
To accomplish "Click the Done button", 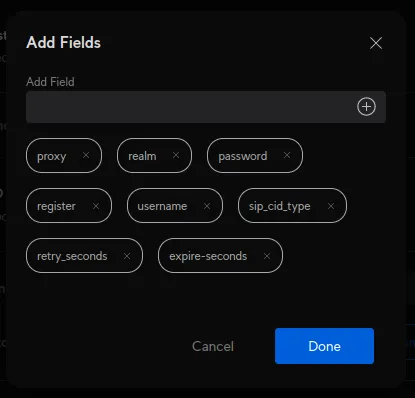I will [324, 346].
